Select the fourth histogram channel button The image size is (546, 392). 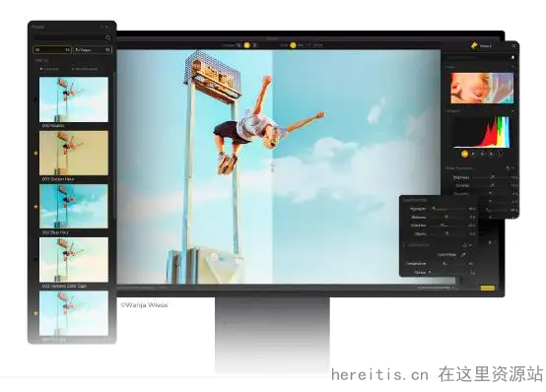click(491, 154)
